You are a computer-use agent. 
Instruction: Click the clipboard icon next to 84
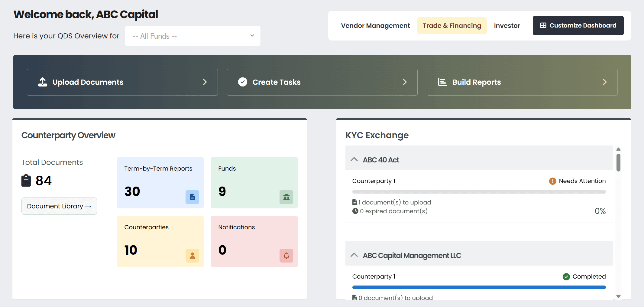(26, 181)
